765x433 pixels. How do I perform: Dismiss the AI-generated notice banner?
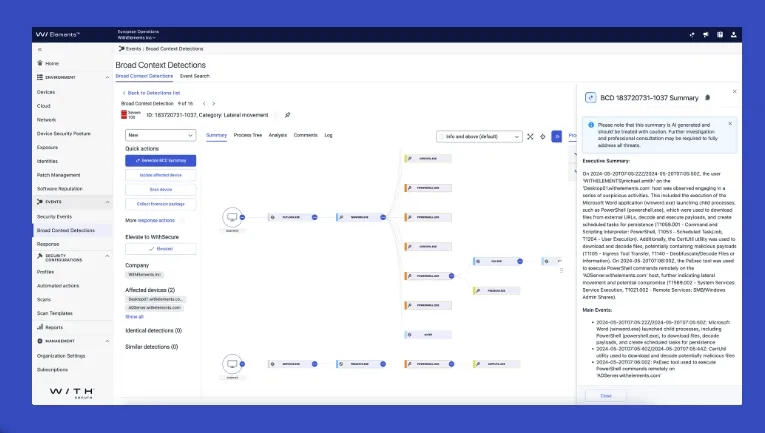point(730,123)
